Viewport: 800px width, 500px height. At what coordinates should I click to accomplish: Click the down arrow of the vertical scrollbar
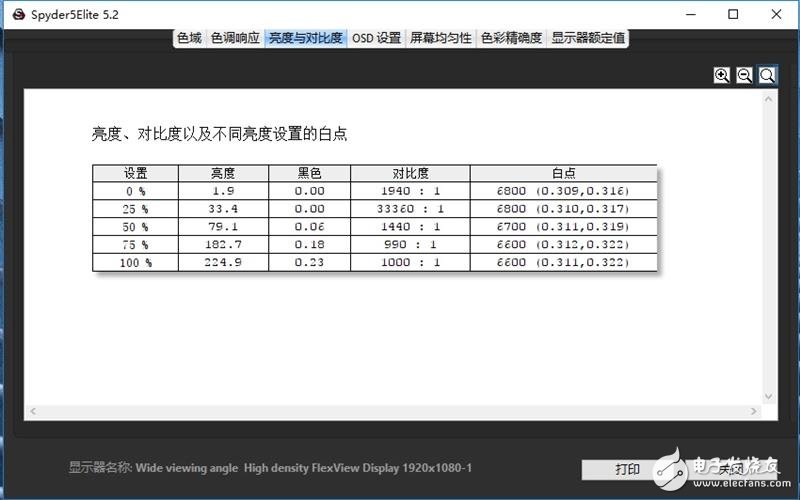pyautogui.click(x=768, y=396)
